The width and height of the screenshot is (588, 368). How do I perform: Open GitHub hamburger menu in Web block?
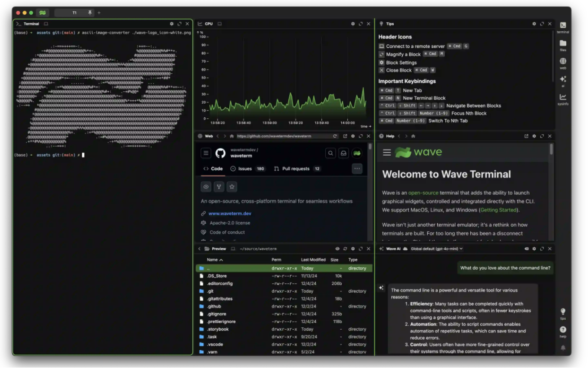click(206, 153)
